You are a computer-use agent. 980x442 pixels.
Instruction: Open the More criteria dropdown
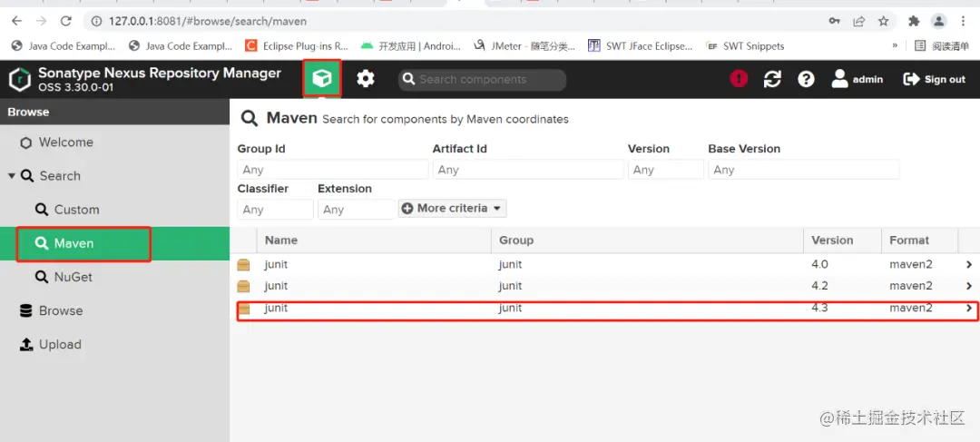[x=453, y=208]
